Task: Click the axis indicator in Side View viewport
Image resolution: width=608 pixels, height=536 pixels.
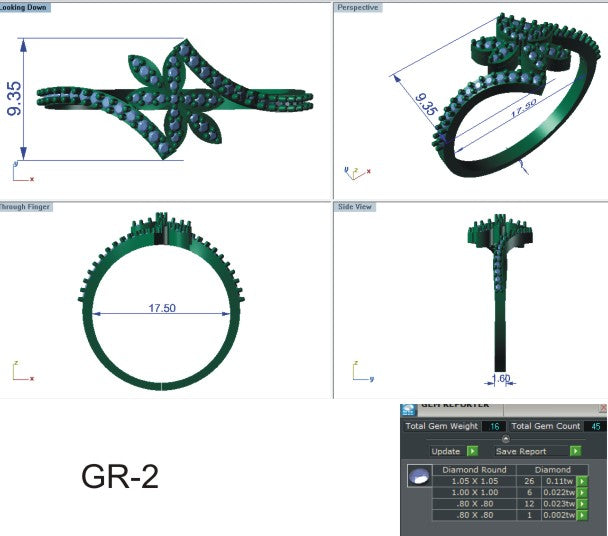Action: click(x=363, y=371)
